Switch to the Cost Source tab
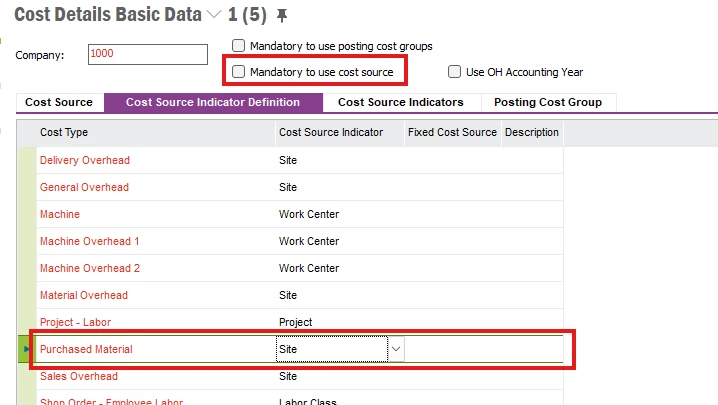The image size is (718, 405). (x=59, y=102)
